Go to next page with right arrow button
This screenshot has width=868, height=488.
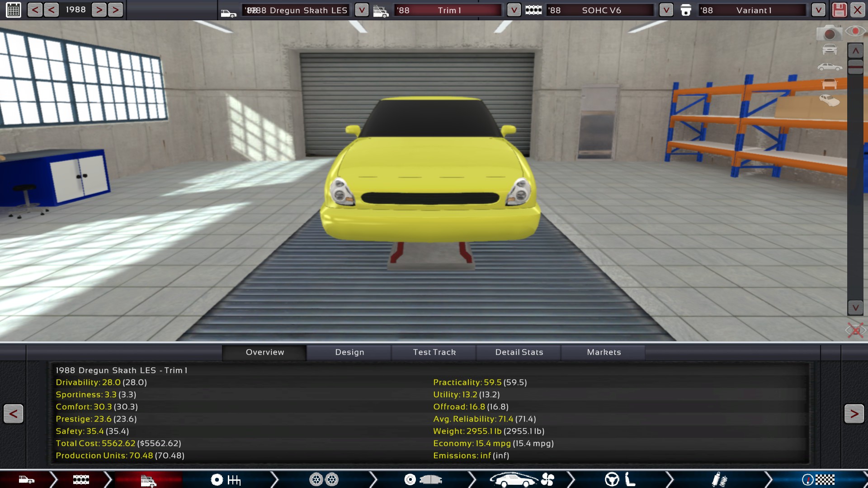[854, 413]
